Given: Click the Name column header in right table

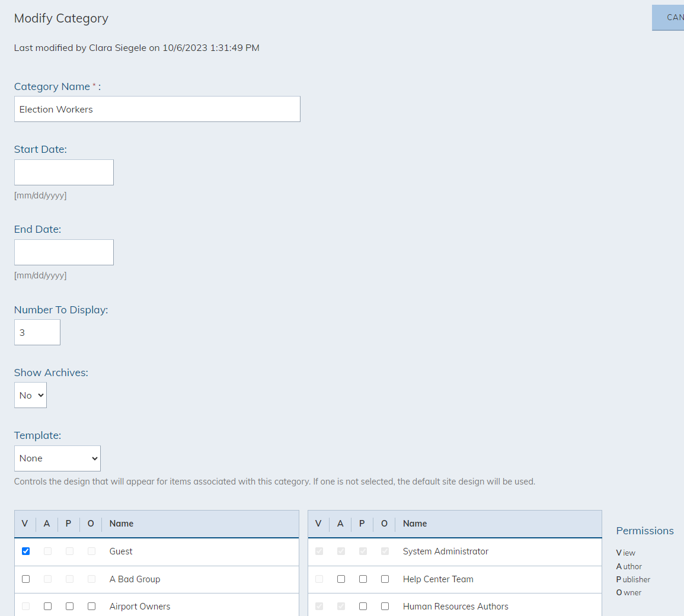Looking at the screenshot, I should [x=415, y=523].
